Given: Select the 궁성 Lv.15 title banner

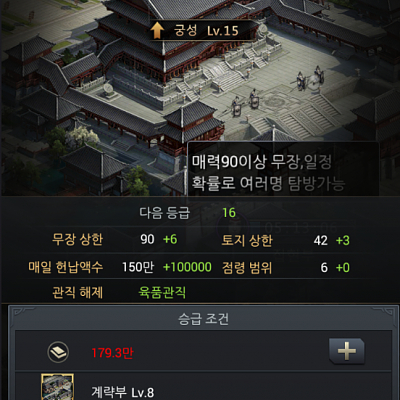Looking at the screenshot, I should click(x=203, y=31).
